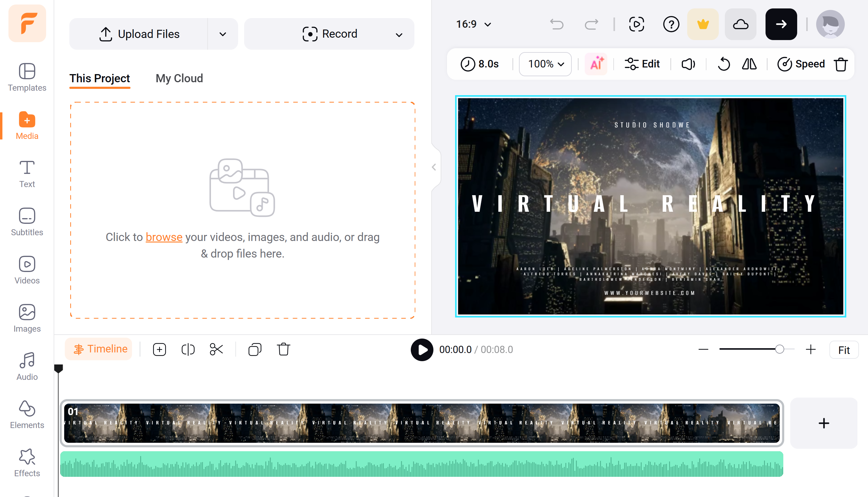Expand the 16:9 aspect ratio dropdown

coord(473,24)
